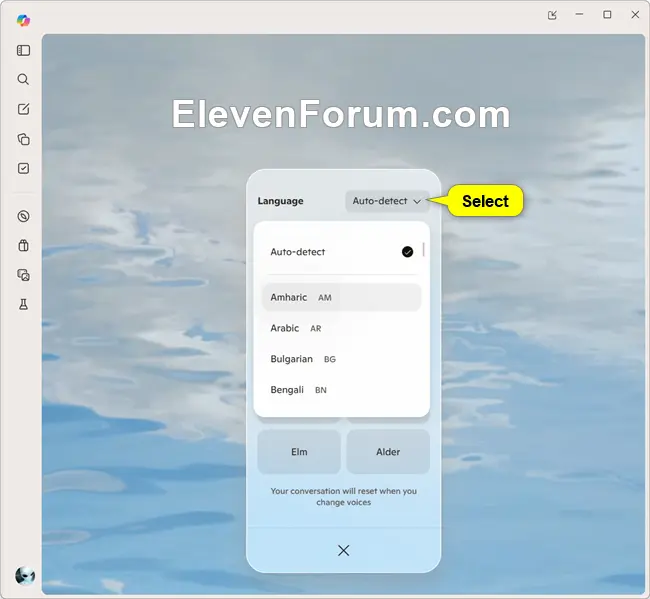
Task: Choose Arabic AR from language list
Action: 341,328
